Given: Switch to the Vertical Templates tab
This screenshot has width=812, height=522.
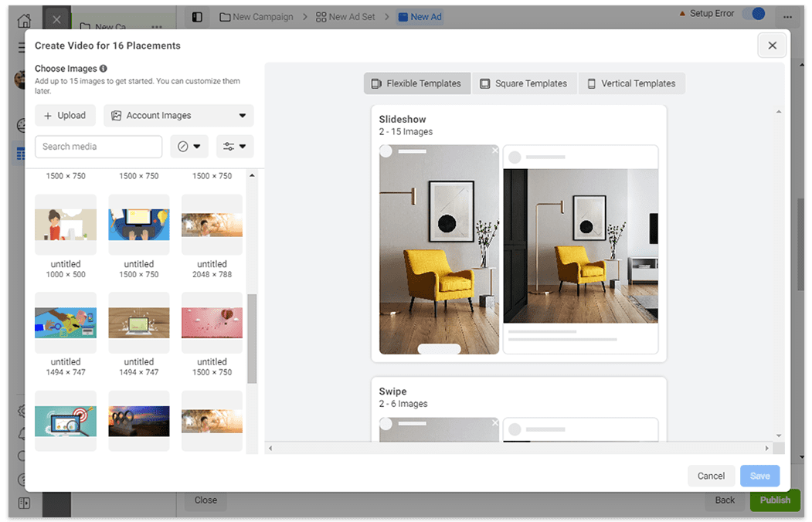Looking at the screenshot, I should click(x=631, y=83).
